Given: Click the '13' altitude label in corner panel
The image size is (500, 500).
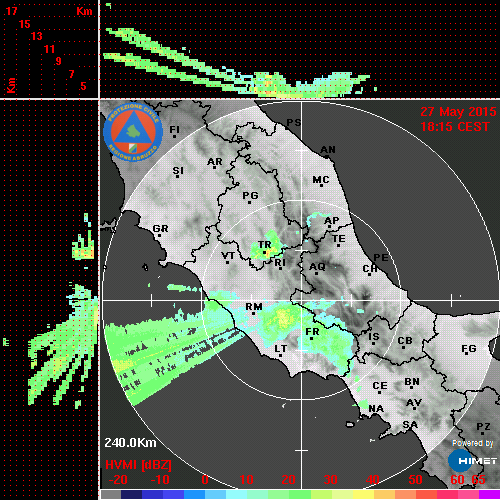Looking at the screenshot, I should point(37,36).
